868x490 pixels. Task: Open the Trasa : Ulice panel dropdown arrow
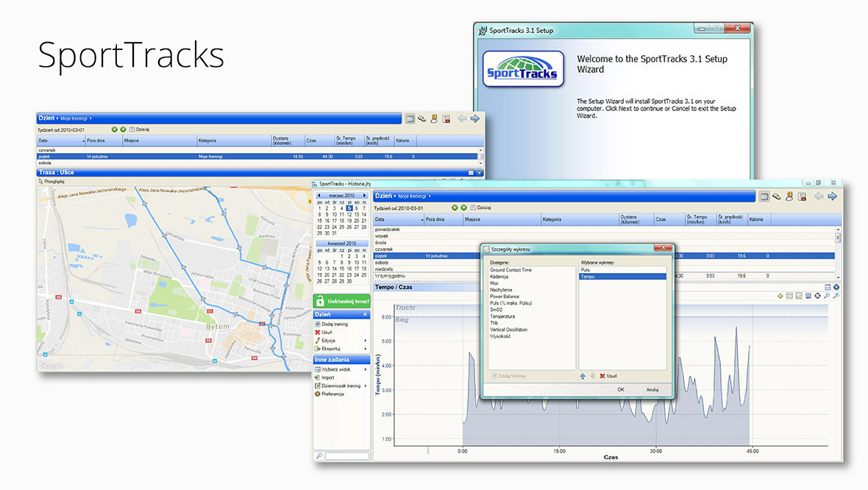pyautogui.click(x=480, y=173)
